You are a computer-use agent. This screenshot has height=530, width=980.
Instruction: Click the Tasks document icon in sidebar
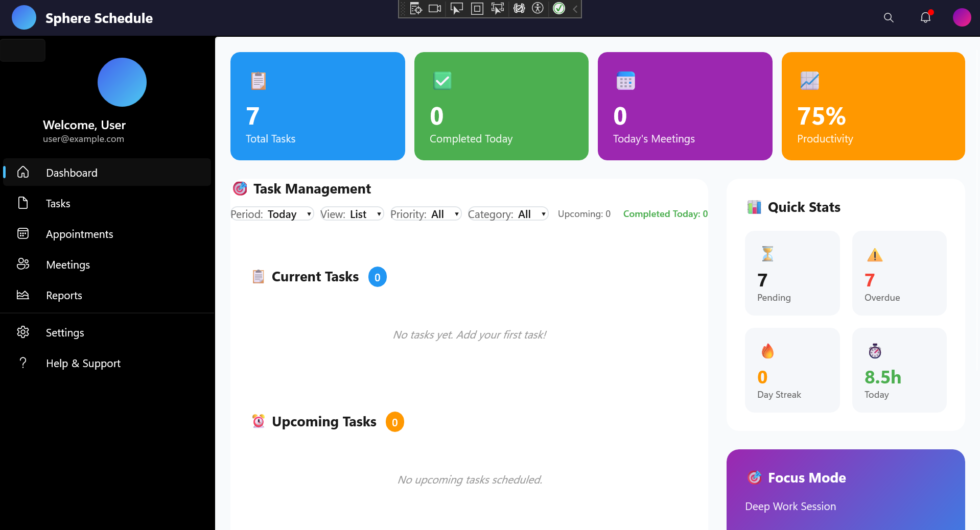coord(23,203)
